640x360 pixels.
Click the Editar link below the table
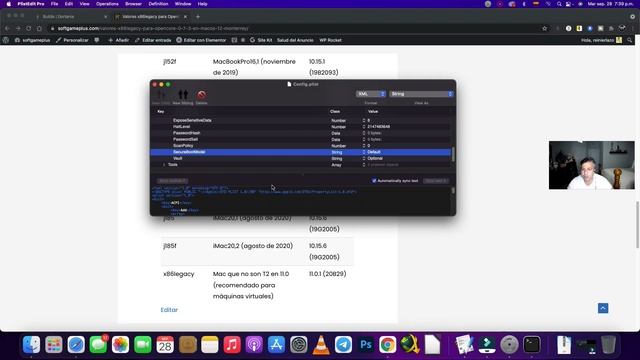click(x=169, y=310)
